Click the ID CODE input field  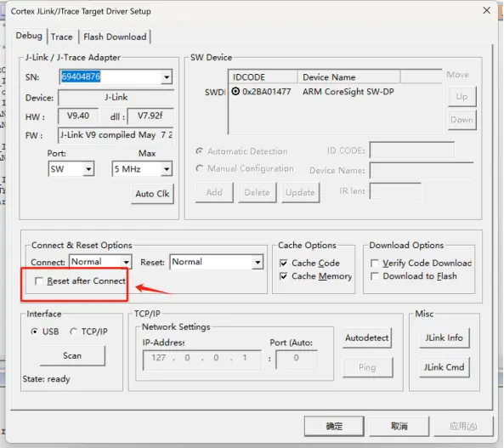(412, 150)
